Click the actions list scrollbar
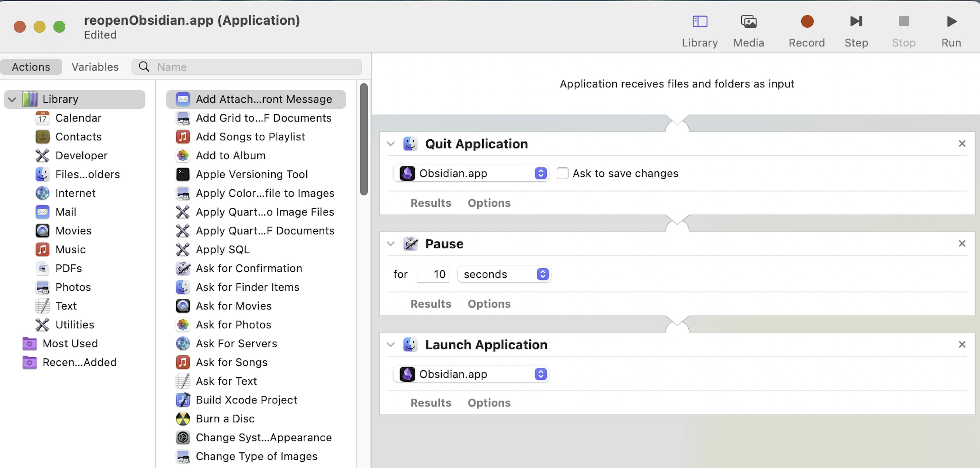The image size is (980, 468). 364,139
